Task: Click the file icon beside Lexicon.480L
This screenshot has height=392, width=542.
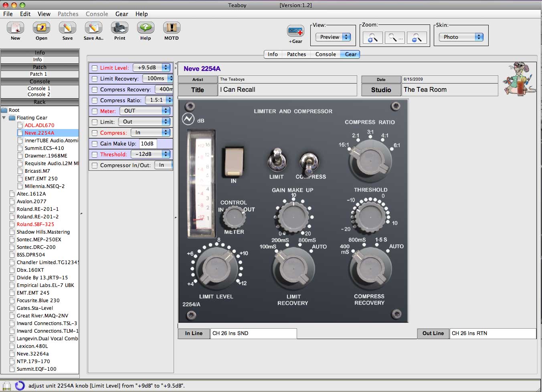Action: tap(12, 346)
